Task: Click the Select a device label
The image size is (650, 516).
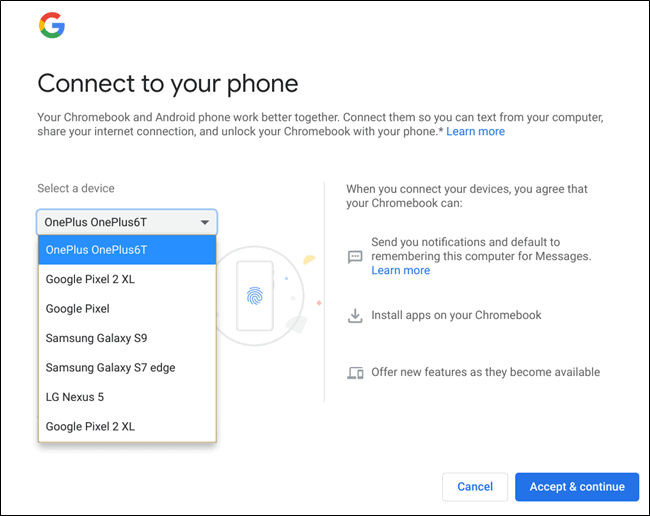Action: pos(76,189)
